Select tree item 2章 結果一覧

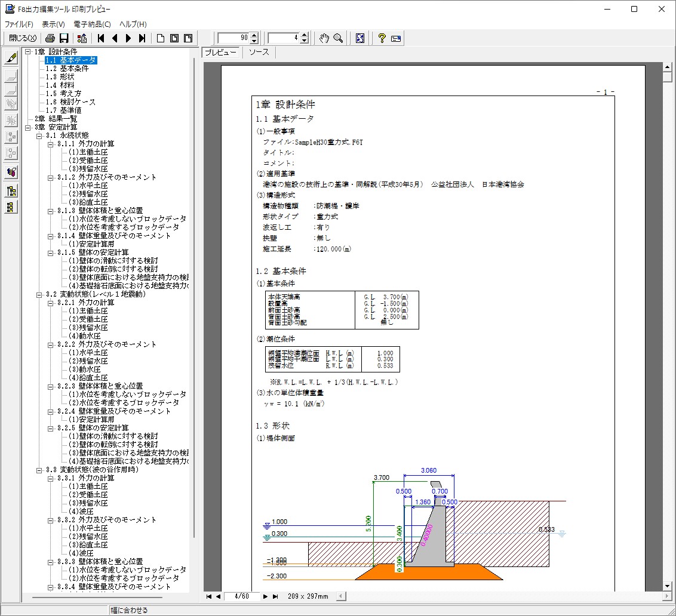pyautogui.click(x=56, y=119)
